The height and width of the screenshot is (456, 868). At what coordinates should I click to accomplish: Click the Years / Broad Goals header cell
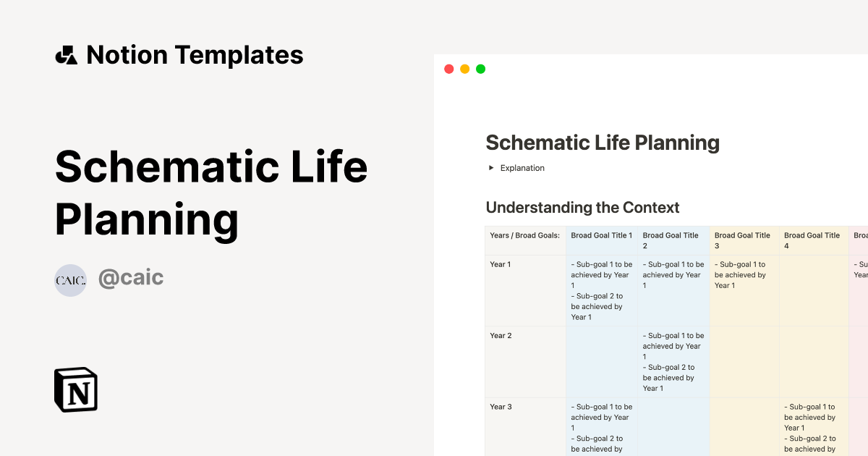[x=525, y=235]
